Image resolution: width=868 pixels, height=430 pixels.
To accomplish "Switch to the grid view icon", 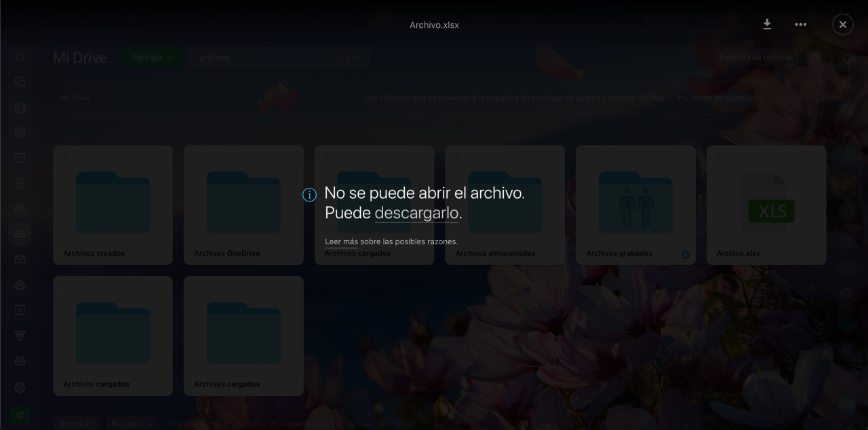I will click(798, 98).
